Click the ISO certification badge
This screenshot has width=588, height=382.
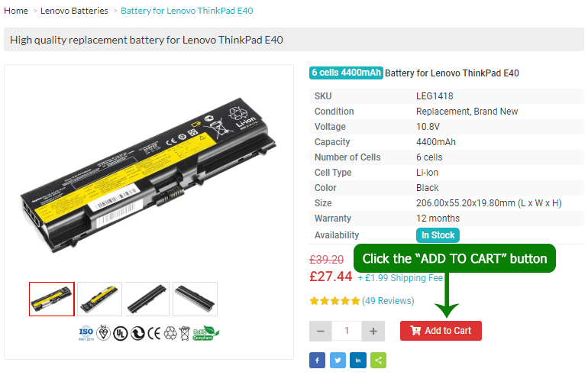86,332
